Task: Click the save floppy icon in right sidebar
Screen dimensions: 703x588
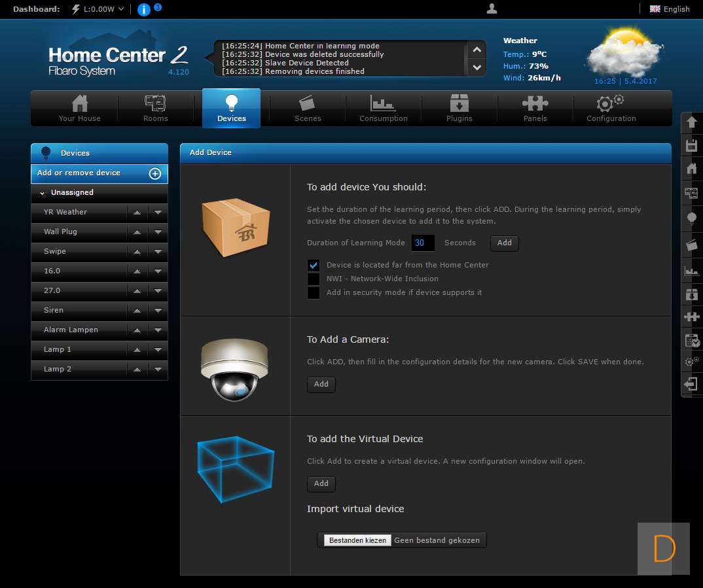Action: click(x=691, y=146)
